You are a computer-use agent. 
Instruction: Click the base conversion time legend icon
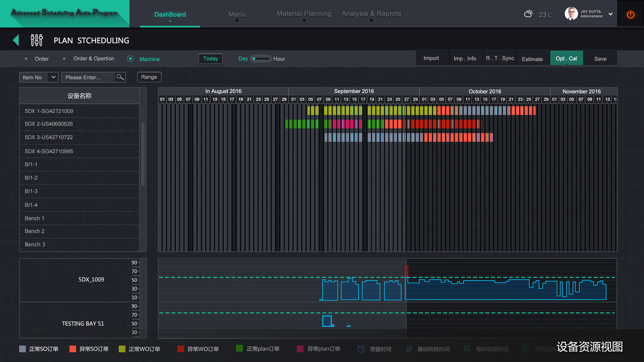[409, 349]
